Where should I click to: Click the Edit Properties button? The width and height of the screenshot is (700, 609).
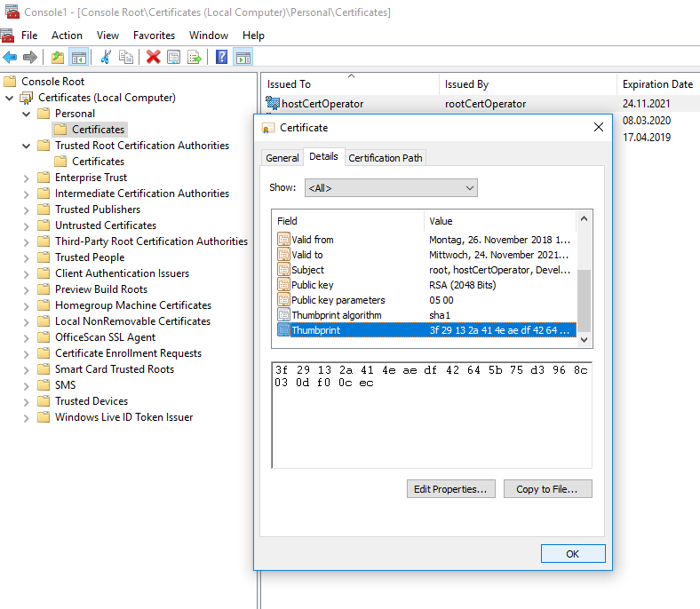[450, 489]
